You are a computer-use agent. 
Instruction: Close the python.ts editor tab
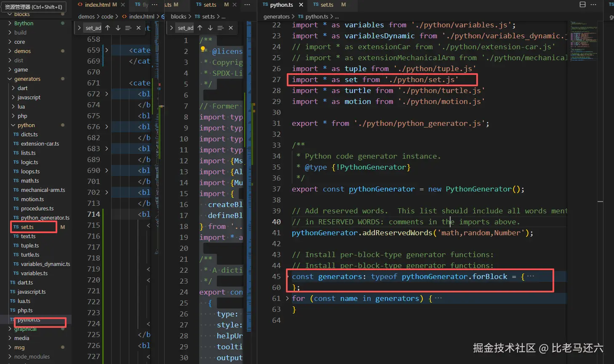pyautogui.click(x=301, y=5)
